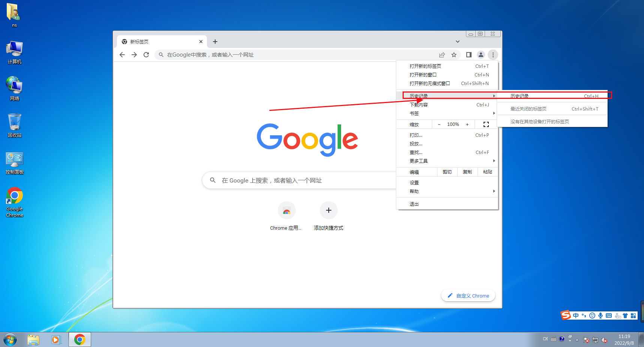Select the 计算机 desktop icon

click(x=14, y=52)
